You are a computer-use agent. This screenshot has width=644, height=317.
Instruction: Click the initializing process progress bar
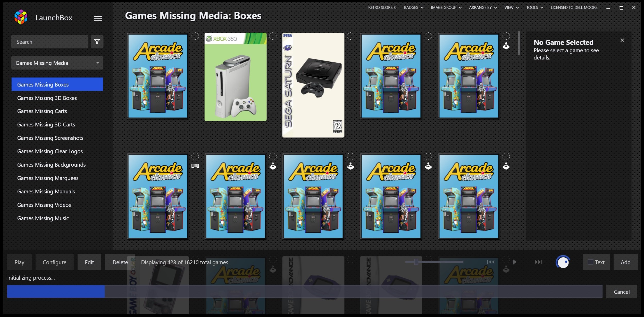305,292
